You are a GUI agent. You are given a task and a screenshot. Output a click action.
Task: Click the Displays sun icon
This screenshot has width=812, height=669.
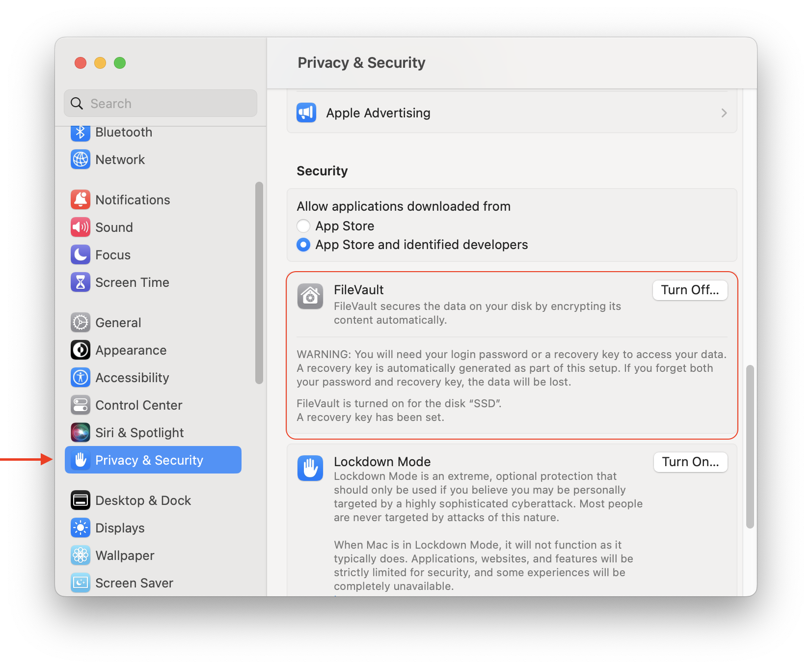tap(81, 528)
